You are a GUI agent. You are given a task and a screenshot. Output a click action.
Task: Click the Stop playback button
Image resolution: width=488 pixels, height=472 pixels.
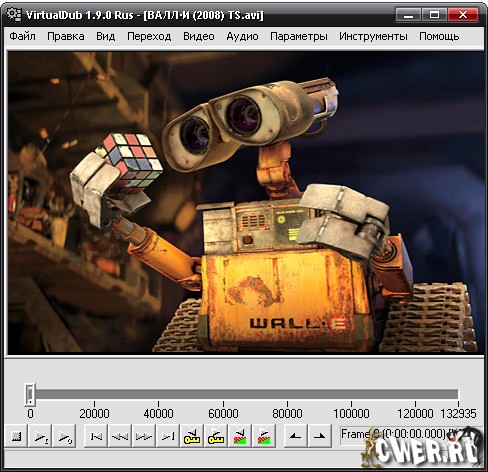click(x=16, y=436)
